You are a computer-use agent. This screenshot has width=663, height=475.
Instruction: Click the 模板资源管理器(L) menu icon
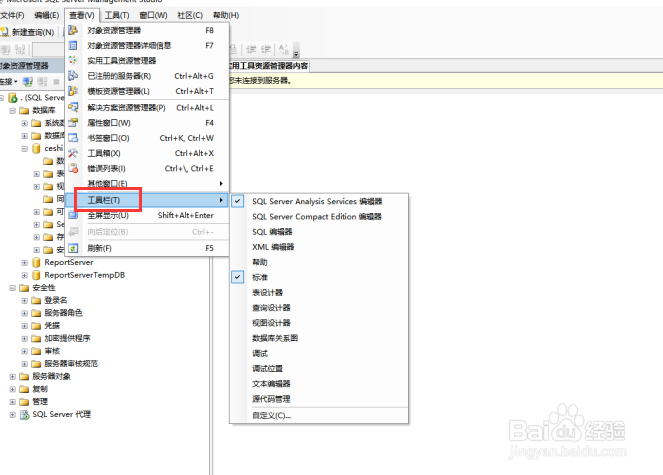point(73,91)
